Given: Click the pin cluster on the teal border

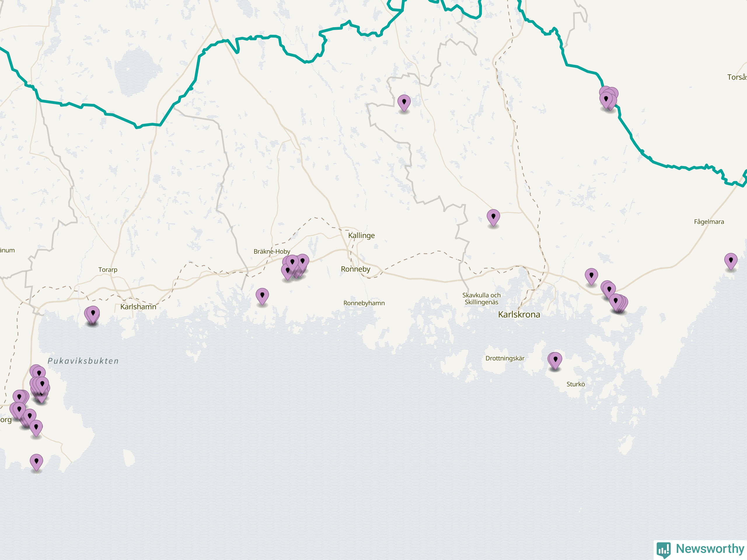Looking at the screenshot, I should click(x=608, y=99).
